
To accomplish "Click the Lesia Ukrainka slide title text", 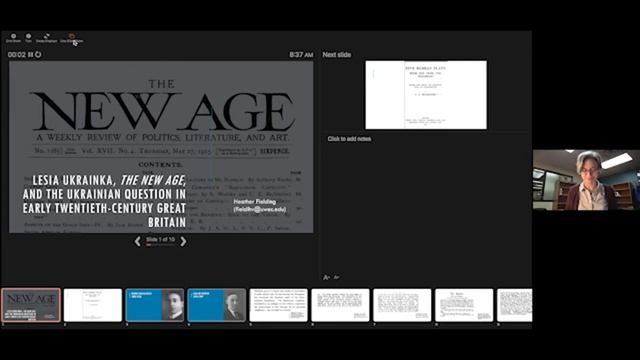I will pos(104,201).
